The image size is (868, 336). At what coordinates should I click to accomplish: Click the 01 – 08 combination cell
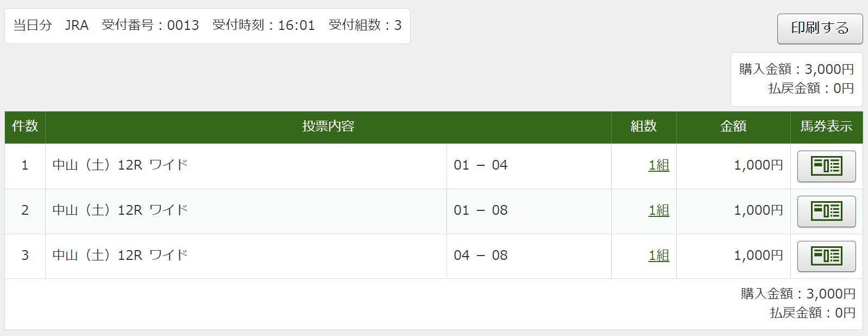pos(481,210)
